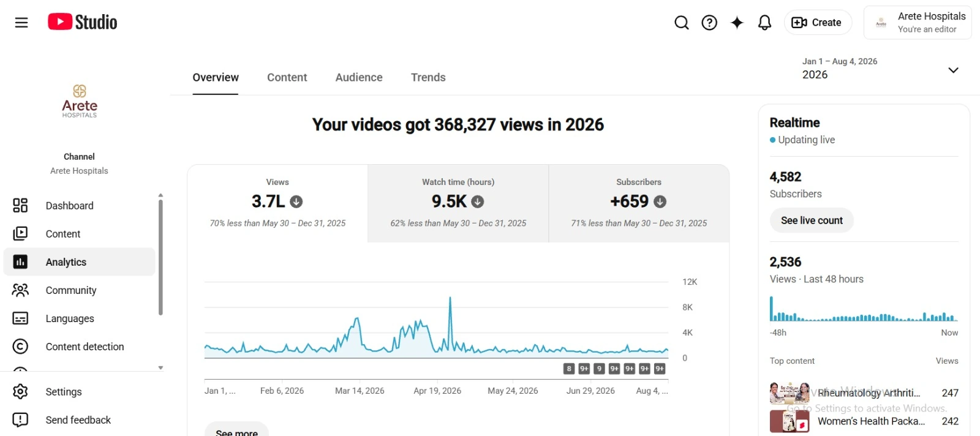Switch to the Audience tab

pos(359,78)
